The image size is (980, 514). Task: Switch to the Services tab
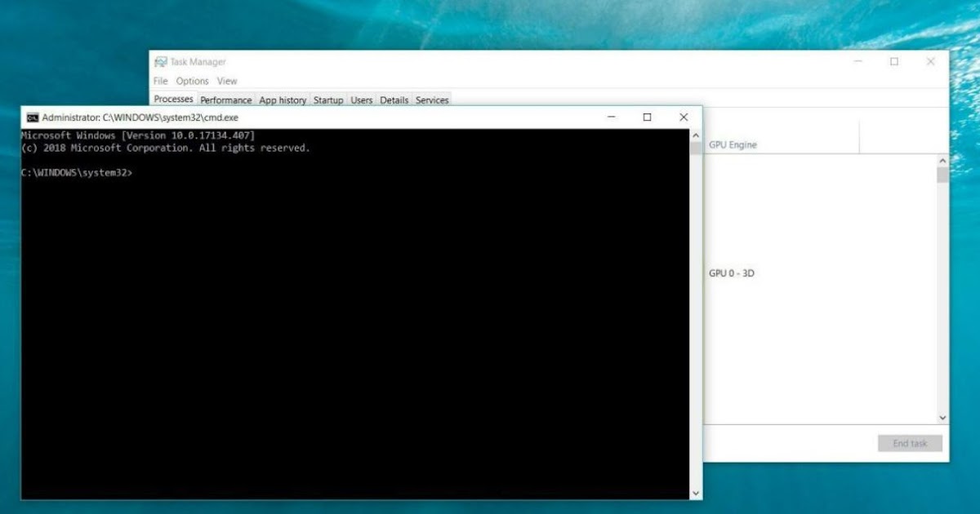point(432,100)
